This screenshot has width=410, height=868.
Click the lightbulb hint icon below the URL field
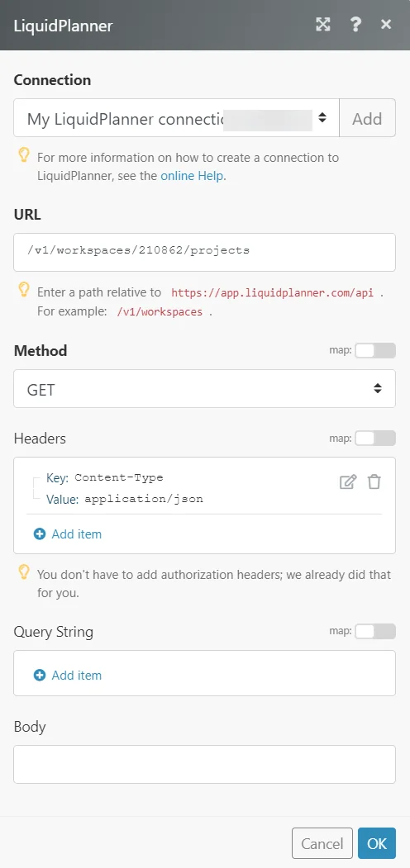pyautogui.click(x=24, y=289)
